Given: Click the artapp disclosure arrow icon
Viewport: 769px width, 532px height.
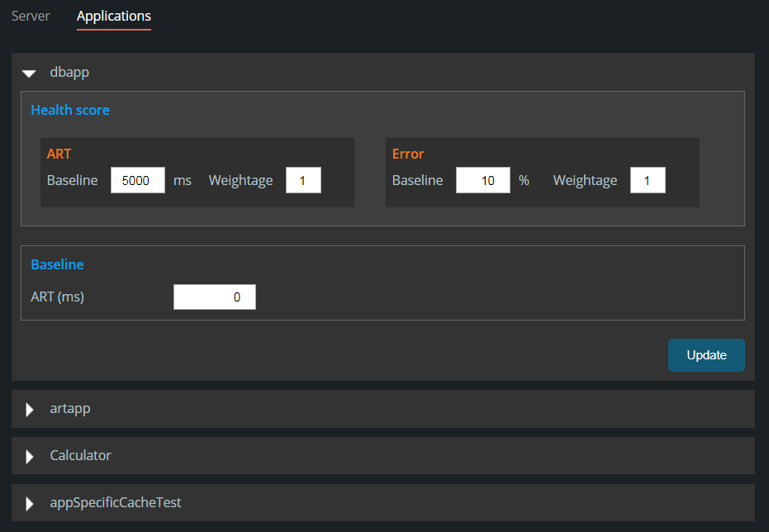Looking at the screenshot, I should [x=30, y=408].
